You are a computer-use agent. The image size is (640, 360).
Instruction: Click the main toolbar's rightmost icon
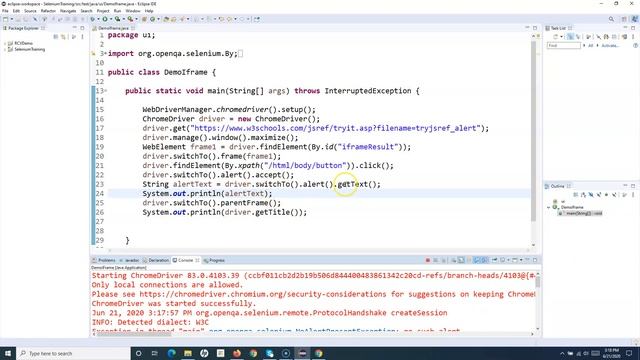257,19
